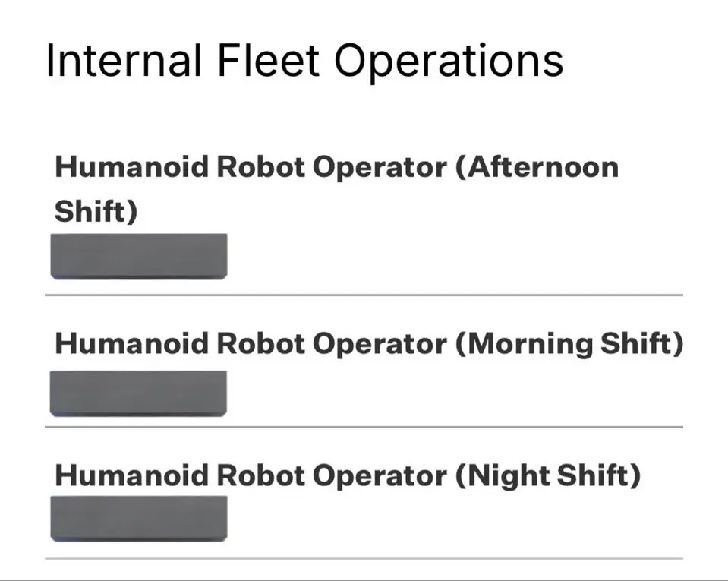Image resolution: width=728 pixels, height=581 pixels.
Task: Click the gray redacted box under Night Shift
Action: click(139, 518)
